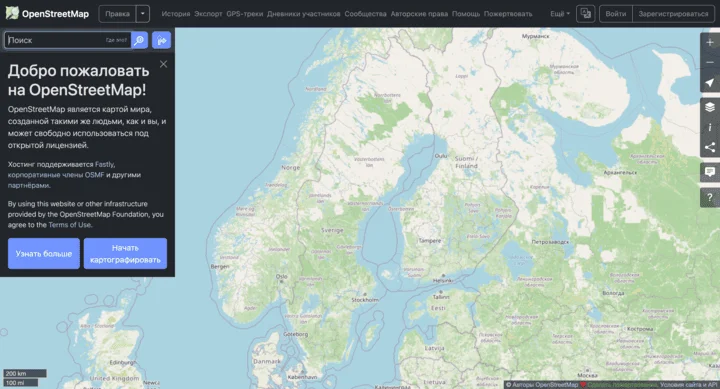Click Авторы OpenStreetMap attribution link
The image size is (720, 389).
coord(545,385)
